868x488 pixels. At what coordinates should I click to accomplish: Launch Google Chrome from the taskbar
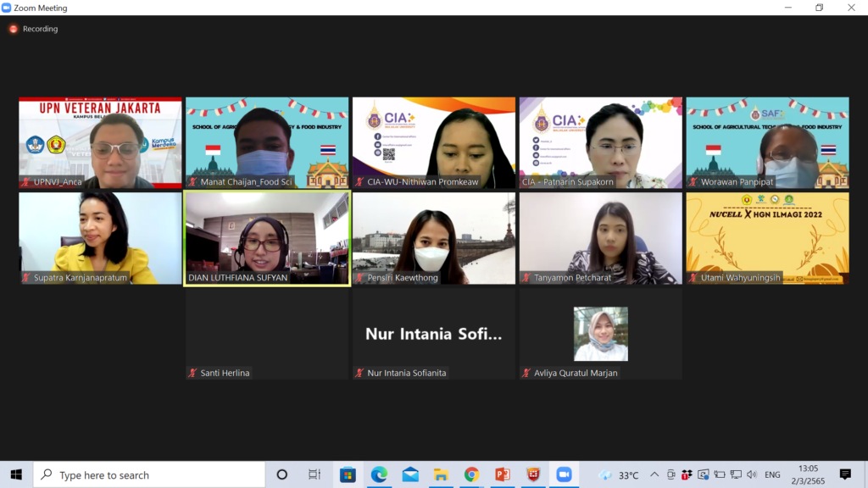pos(471,474)
